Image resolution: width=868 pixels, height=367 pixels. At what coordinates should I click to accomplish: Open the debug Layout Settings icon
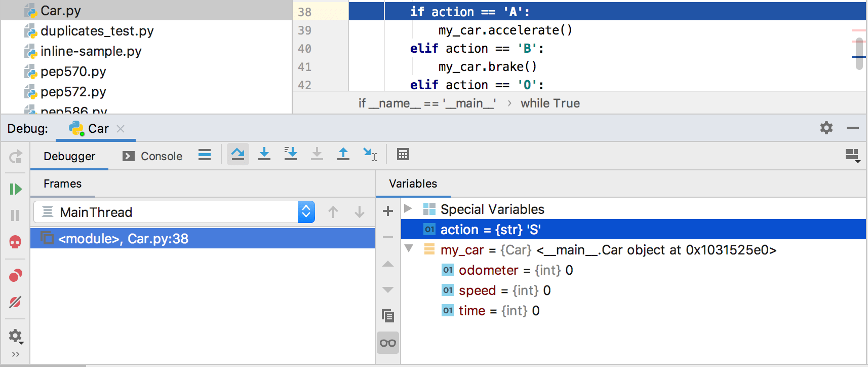pos(853,156)
